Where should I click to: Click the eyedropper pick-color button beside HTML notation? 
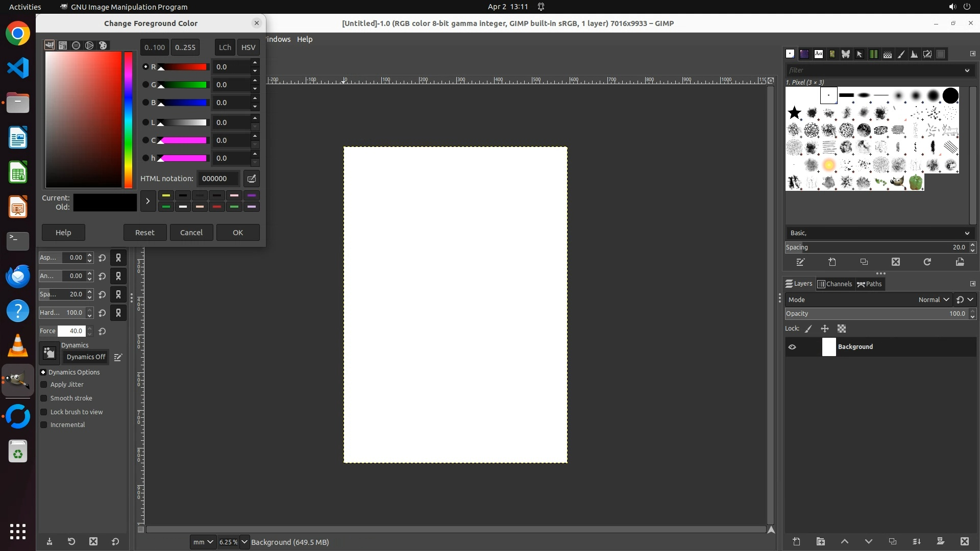coord(251,179)
